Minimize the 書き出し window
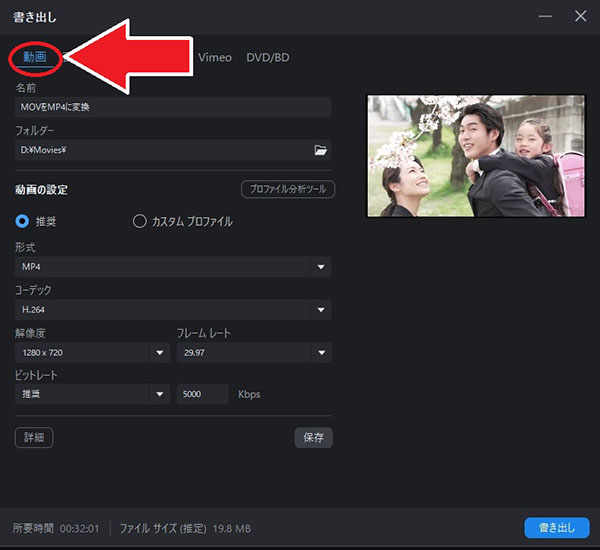 (x=545, y=16)
